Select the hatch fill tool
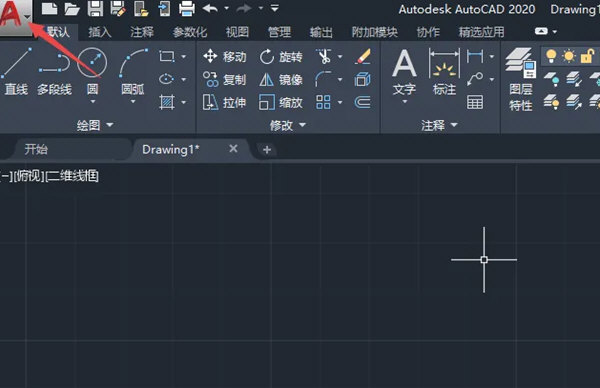Screen dimensions: 600x388 pyautogui.click(x=166, y=102)
